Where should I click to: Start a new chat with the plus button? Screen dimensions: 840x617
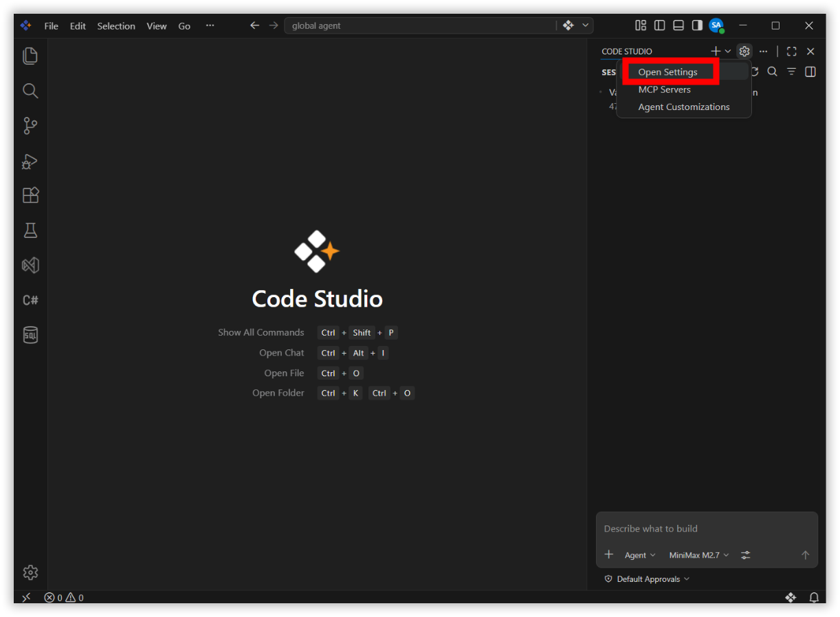[x=716, y=52]
